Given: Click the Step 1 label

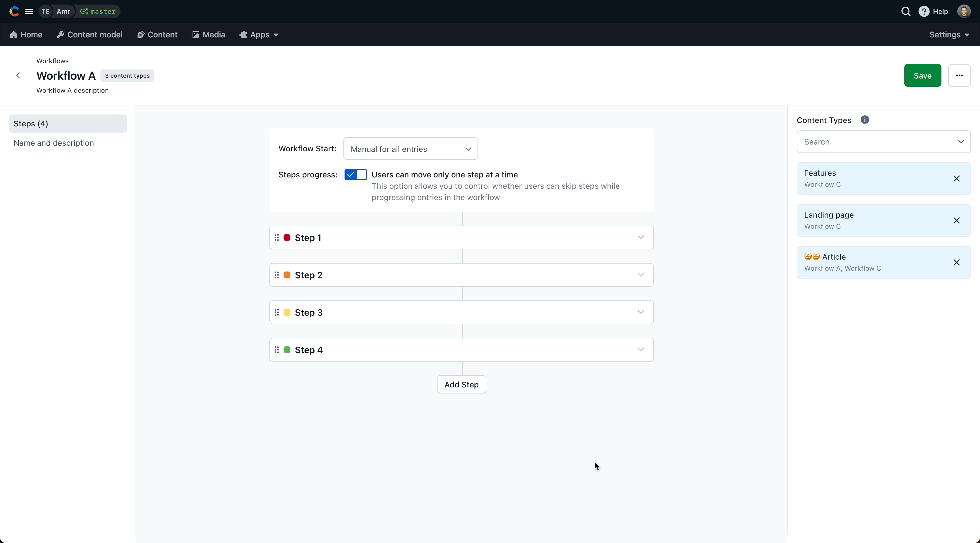Looking at the screenshot, I should coord(308,238).
